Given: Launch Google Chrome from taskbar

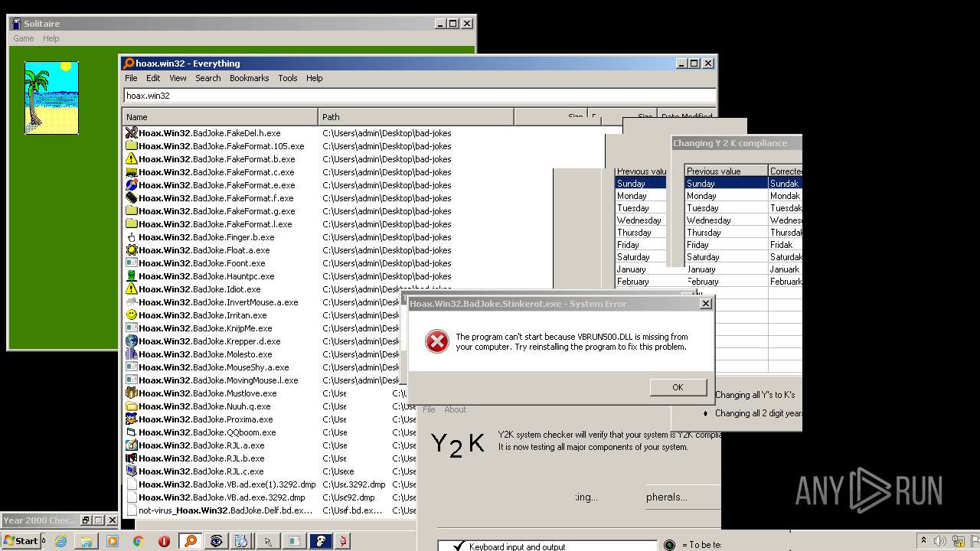Looking at the screenshot, I should (x=138, y=541).
